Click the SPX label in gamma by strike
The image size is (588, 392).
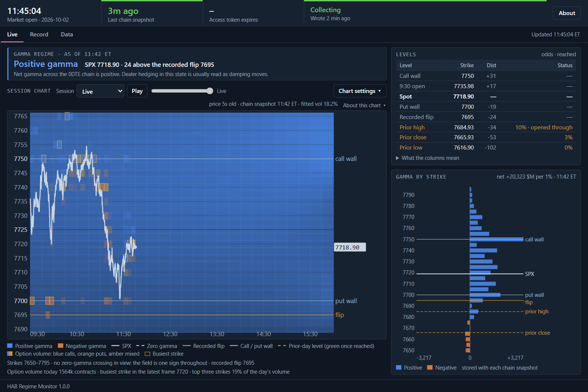click(530, 274)
